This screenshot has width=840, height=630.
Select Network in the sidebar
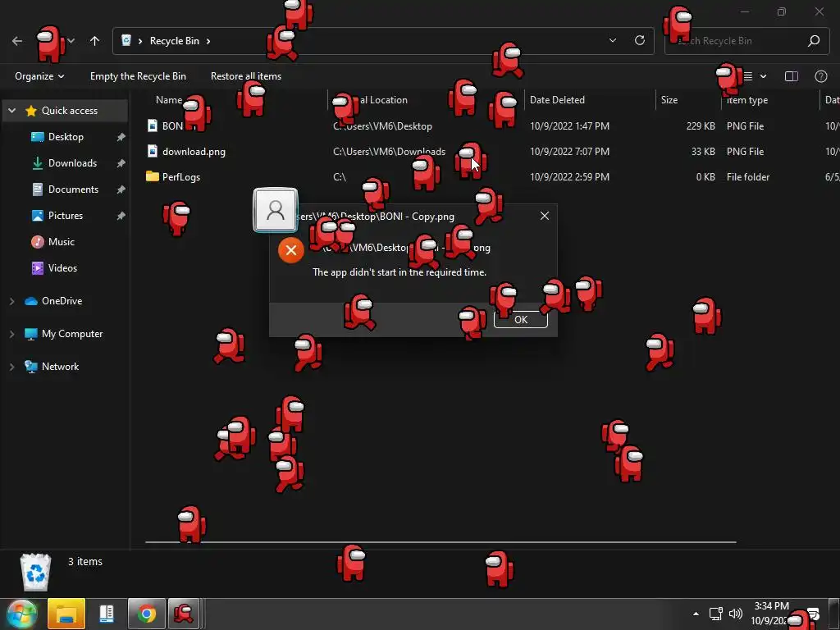[x=61, y=367]
